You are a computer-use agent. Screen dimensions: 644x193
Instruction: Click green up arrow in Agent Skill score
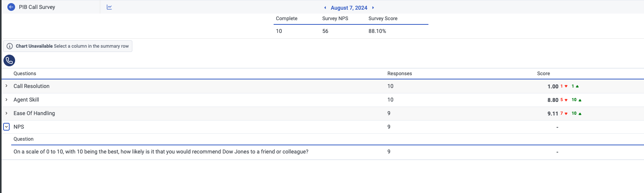click(580, 100)
